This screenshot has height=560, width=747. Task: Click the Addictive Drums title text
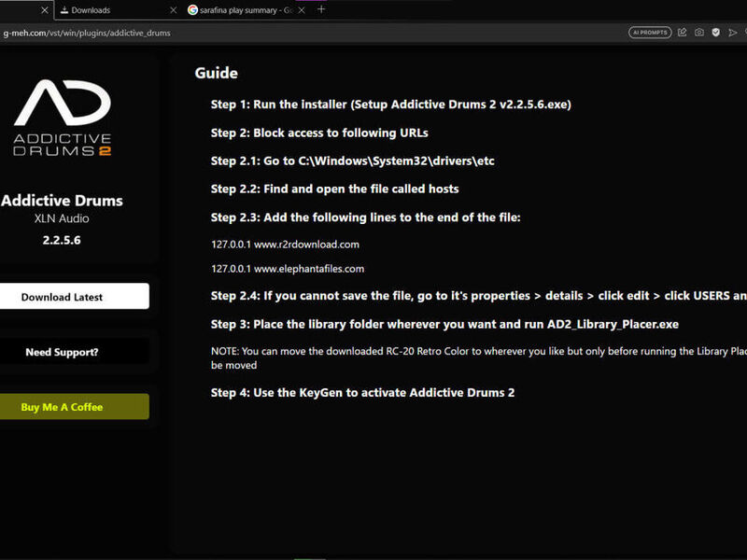(x=62, y=200)
